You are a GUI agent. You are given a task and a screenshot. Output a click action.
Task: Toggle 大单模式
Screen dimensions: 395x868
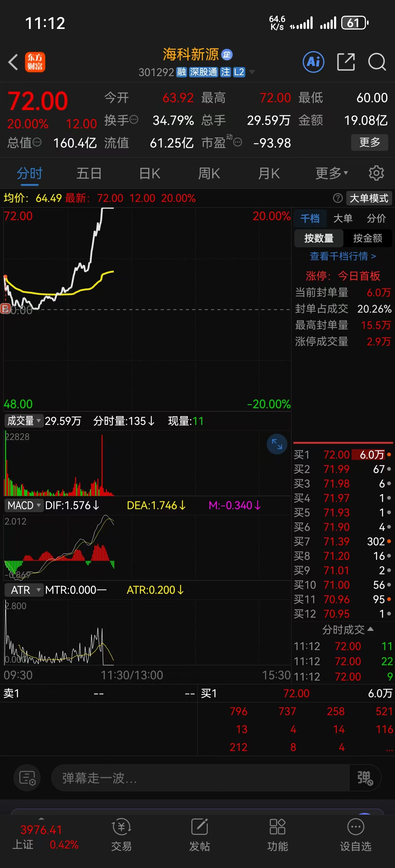pos(369,198)
